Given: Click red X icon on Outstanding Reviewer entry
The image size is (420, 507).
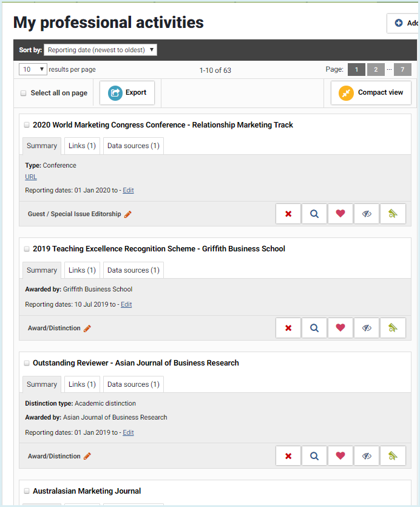Looking at the screenshot, I should [x=288, y=456].
